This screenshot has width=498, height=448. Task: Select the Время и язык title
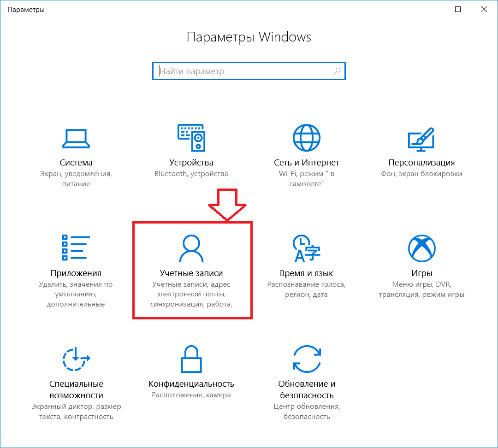[x=307, y=273]
